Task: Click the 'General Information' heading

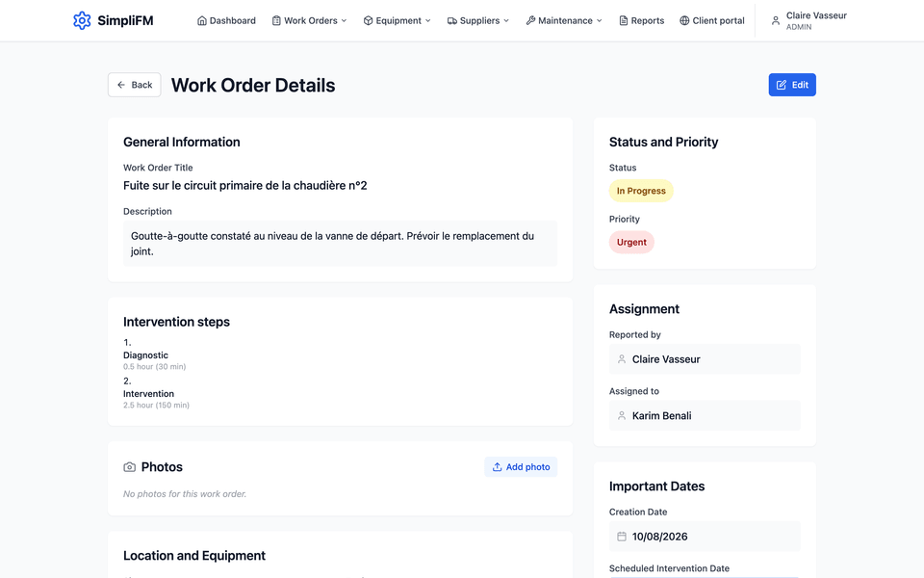Action: point(182,143)
